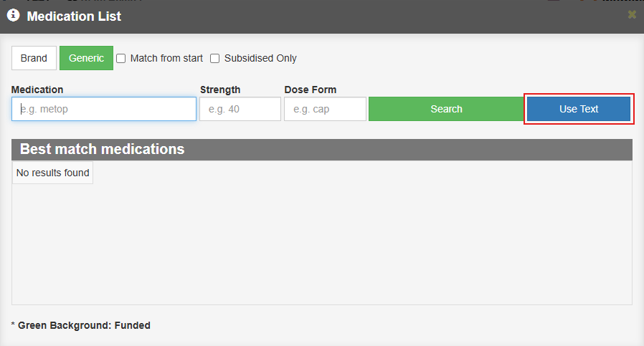This screenshot has width=644, height=346.
Task: Tick the Subsidised Only checkbox
Action: click(215, 58)
